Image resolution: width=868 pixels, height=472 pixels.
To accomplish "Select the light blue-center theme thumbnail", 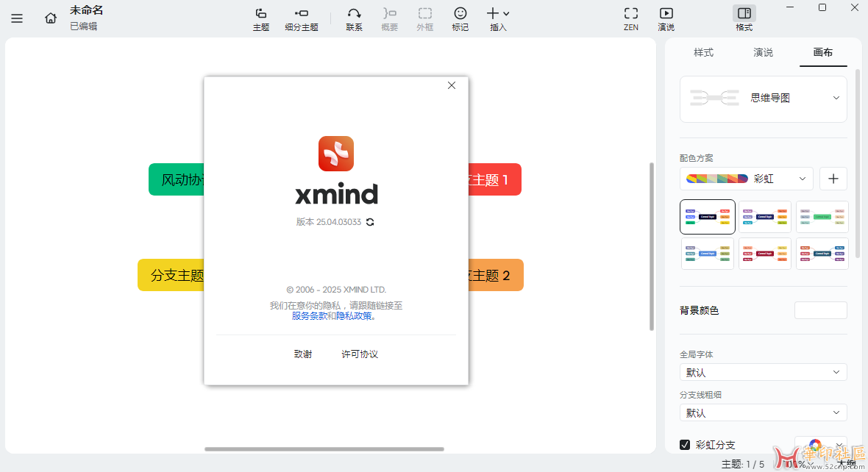I will [708, 254].
